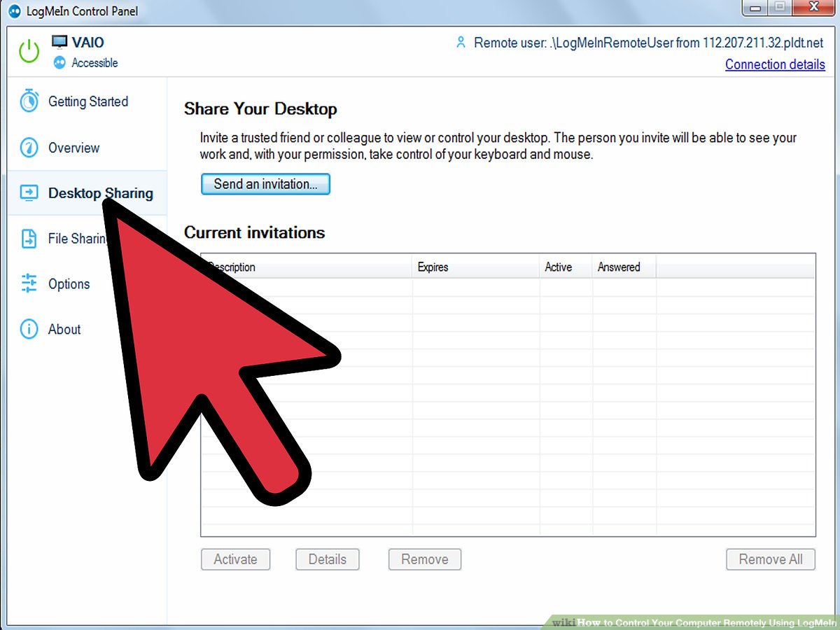Select the Getting Started stopwatch icon
The height and width of the screenshot is (630, 840).
click(28, 101)
